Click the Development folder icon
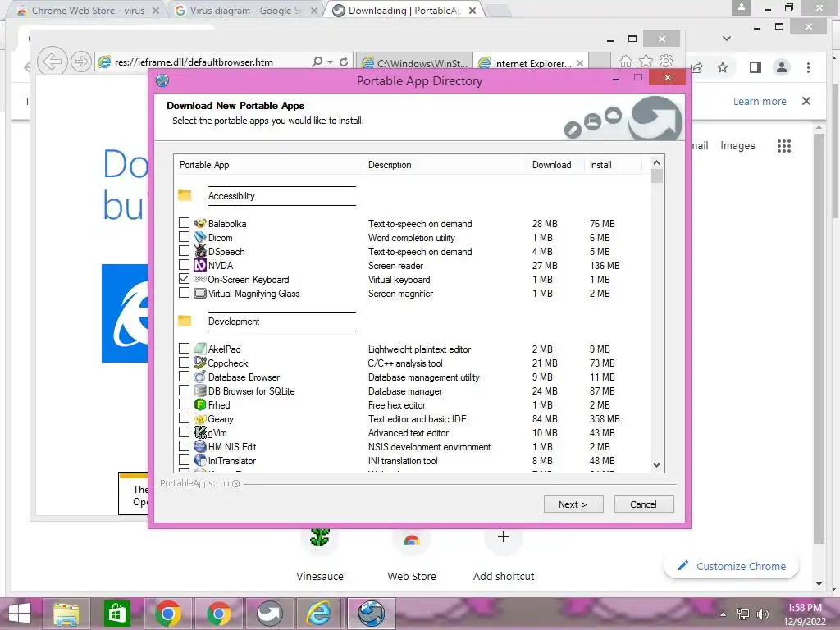This screenshot has width=840, height=630. click(185, 321)
